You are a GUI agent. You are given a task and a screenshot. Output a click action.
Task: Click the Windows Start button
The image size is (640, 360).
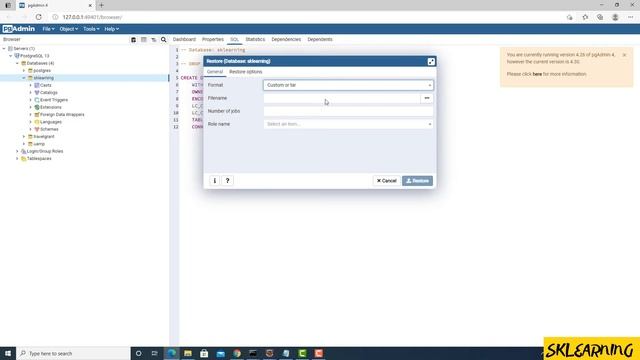coord(8,353)
